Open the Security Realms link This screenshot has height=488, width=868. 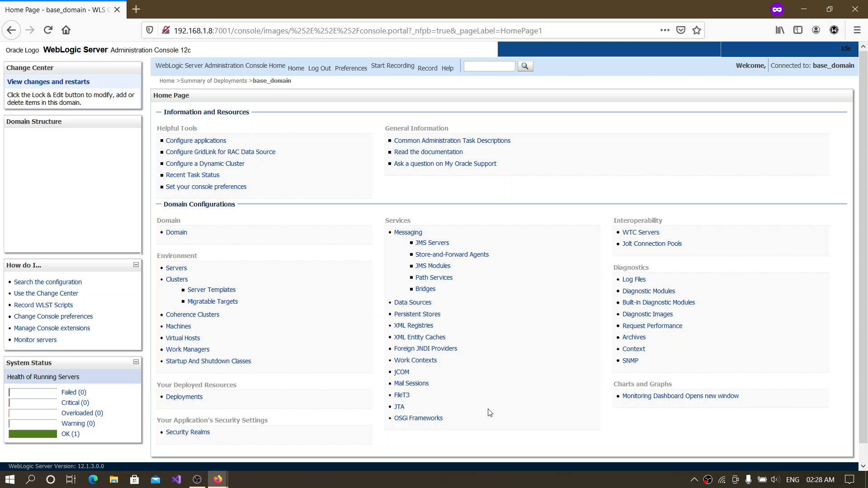[x=188, y=432]
